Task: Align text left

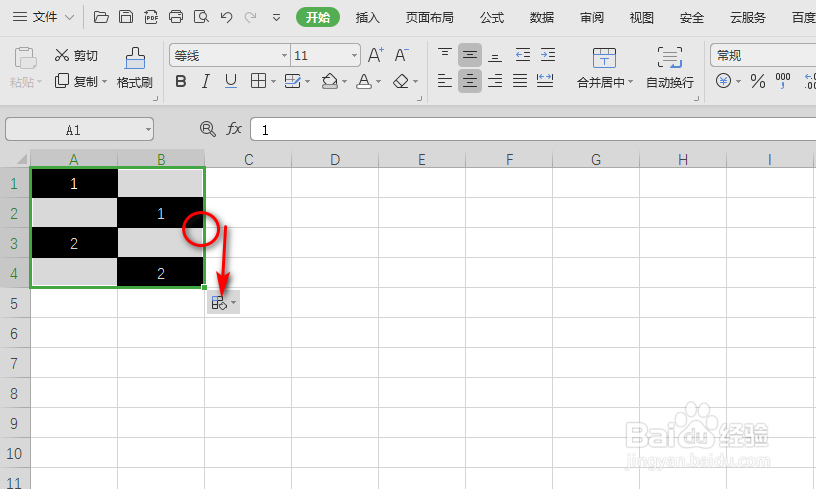Action: [444, 81]
